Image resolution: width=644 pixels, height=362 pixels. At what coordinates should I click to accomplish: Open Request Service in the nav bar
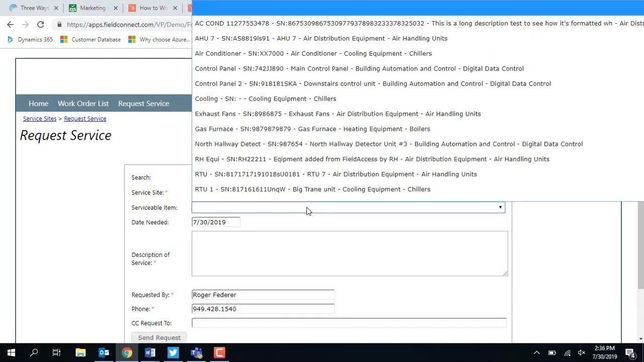(x=143, y=104)
